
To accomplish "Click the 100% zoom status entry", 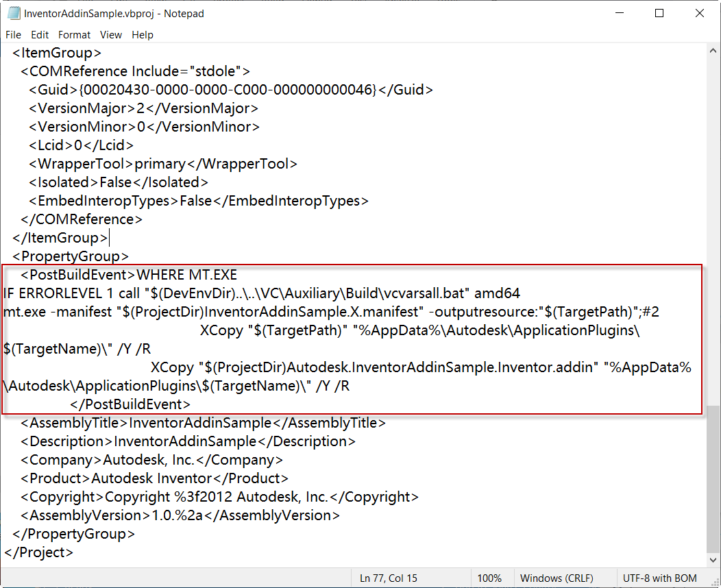I will 489,578.
